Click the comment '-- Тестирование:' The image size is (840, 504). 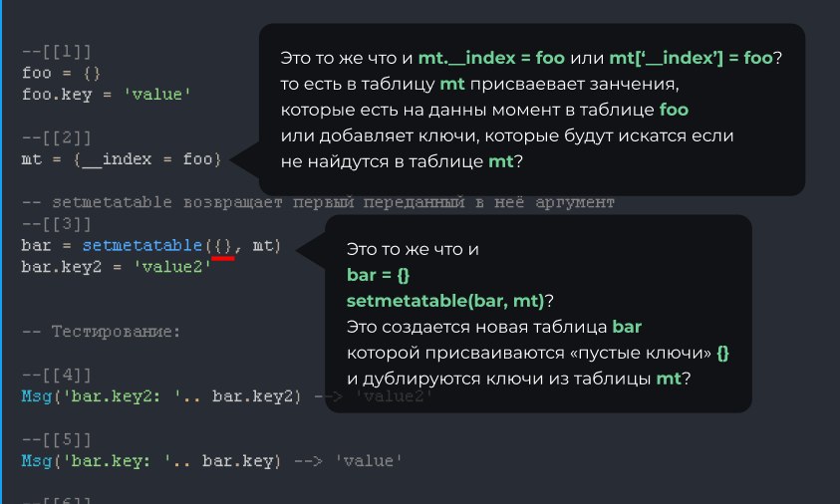pyautogui.click(x=102, y=332)
